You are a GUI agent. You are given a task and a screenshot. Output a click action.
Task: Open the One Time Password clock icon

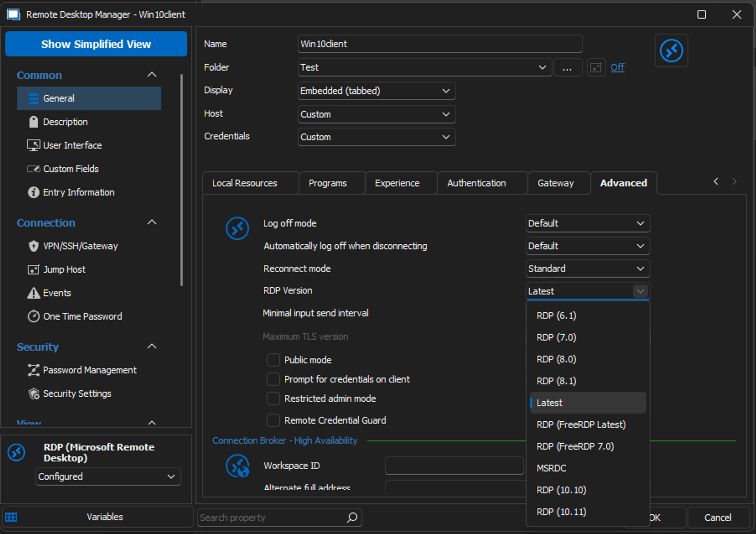click(34, 316)
